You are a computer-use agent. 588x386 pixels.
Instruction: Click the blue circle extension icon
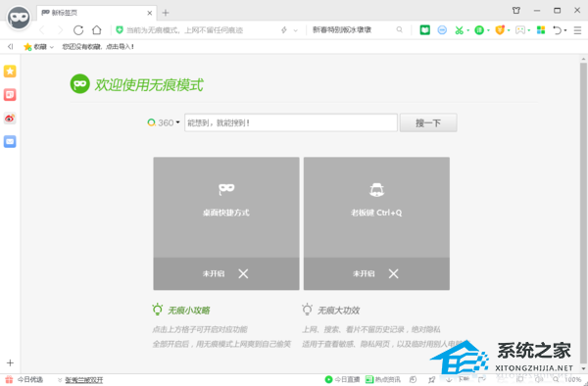(x=442, y=30)
